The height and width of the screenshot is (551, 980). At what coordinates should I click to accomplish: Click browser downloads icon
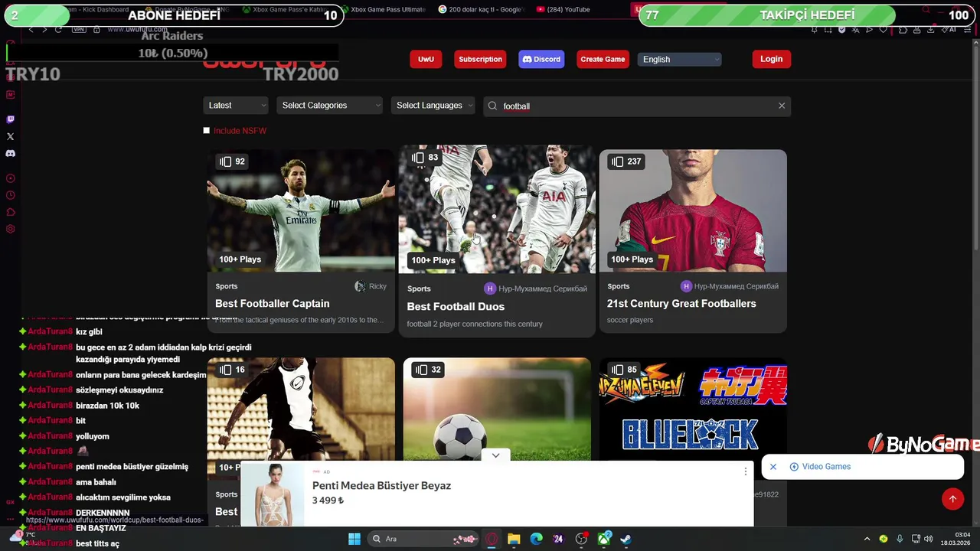coord(929,29)
